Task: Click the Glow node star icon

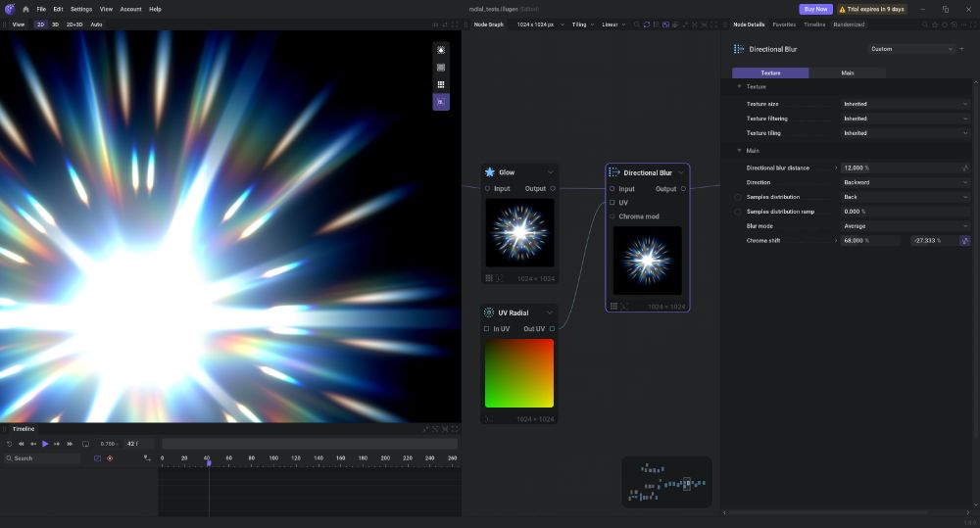Action: (x=490, y=172)
